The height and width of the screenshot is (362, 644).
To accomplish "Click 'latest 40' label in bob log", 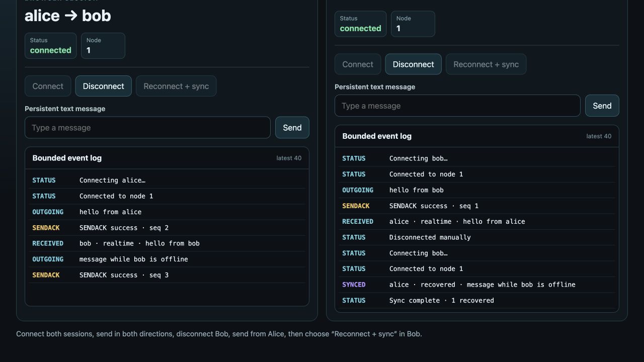I will pyautogui.click(x=599, y=136).
